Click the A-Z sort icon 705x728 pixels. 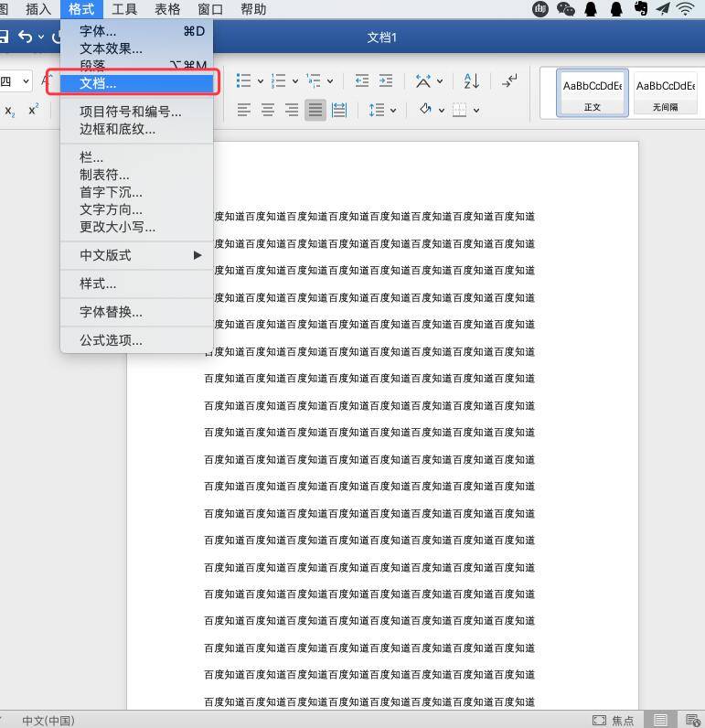(471, 81)
